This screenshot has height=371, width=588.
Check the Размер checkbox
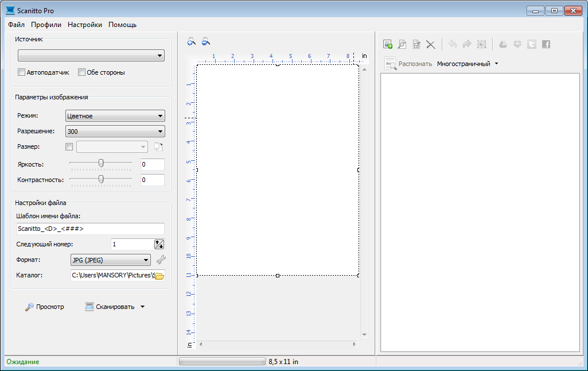tap(69, 147)
